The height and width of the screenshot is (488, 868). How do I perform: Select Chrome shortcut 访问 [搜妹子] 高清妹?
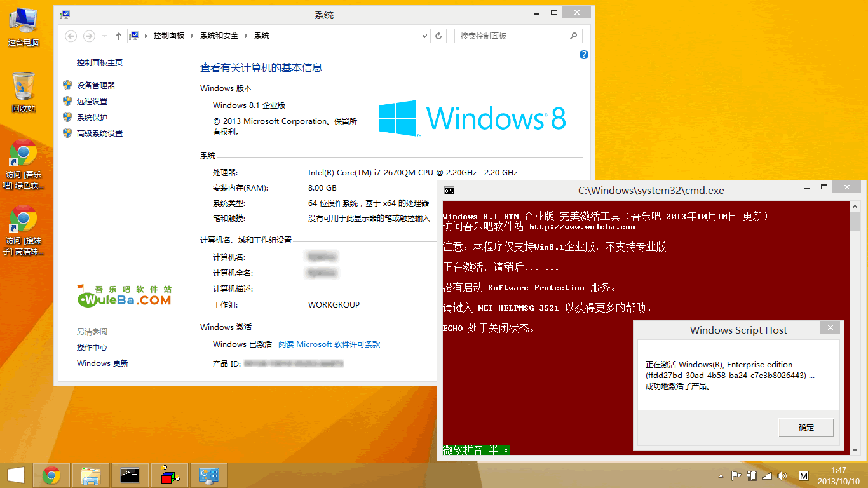[24, 231]
